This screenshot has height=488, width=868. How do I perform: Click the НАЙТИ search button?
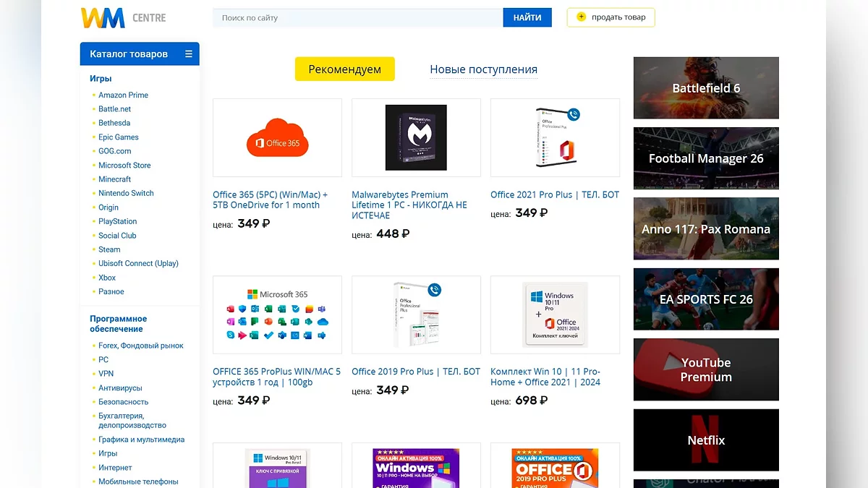527,17
